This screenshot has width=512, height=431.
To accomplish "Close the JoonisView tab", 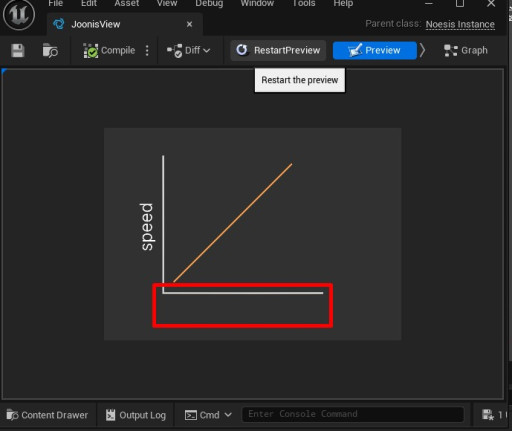I will pyautogui.click(x=189, y=24).
